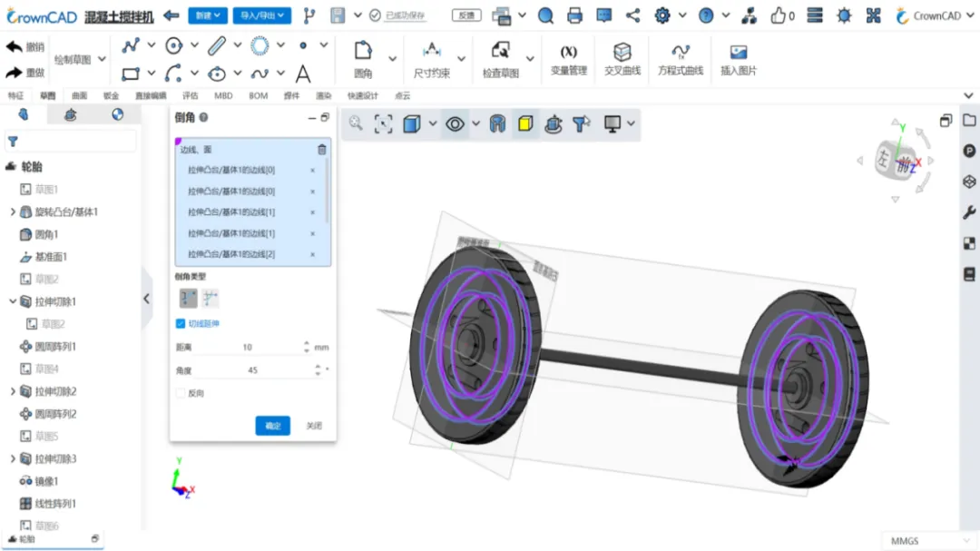980x551 pixels.
Task: Click the 重做 redo arrow
Action: [x=15, y=73]
